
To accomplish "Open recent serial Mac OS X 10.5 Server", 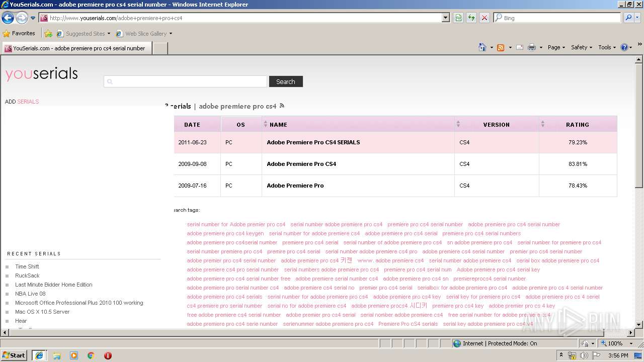I will 42,312.
